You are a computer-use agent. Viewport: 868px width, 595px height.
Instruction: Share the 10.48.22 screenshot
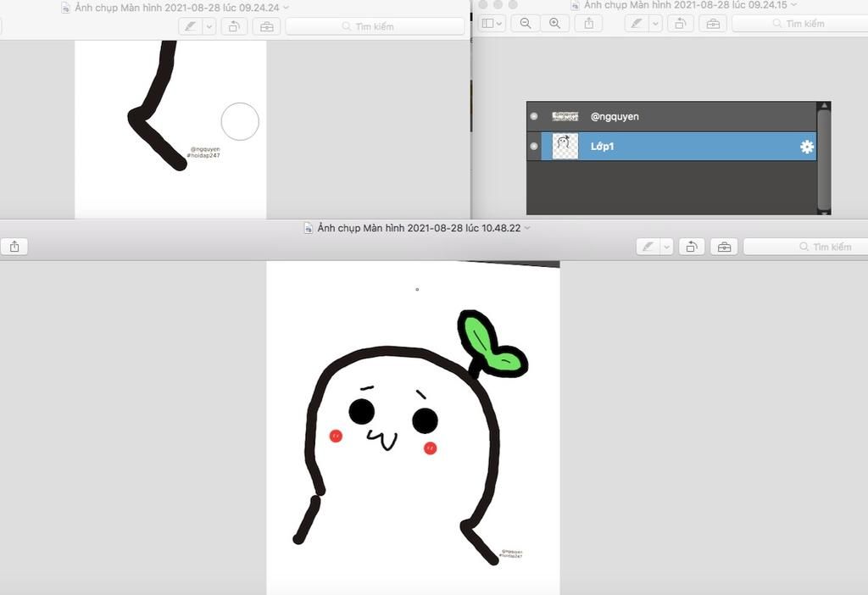click(x=14, y=247)
